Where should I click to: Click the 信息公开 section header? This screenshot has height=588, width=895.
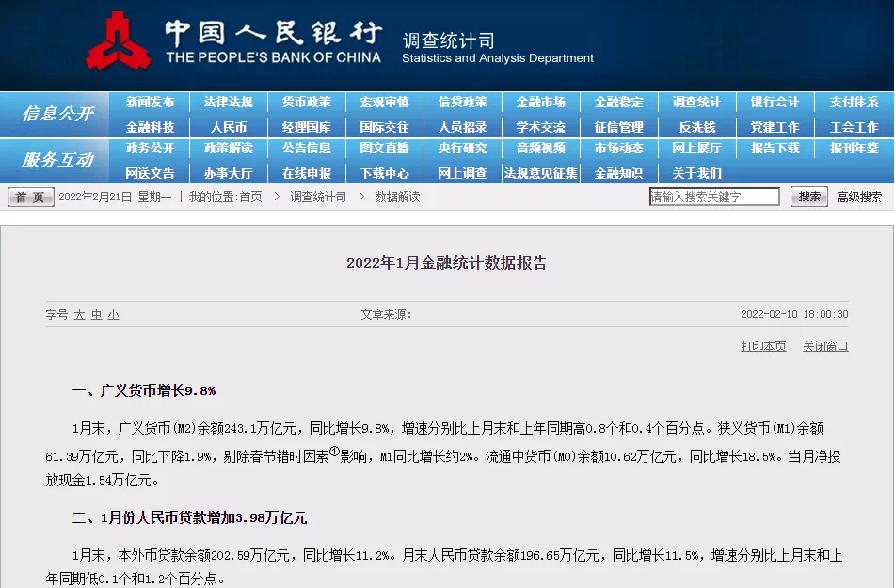coord(56,114)
